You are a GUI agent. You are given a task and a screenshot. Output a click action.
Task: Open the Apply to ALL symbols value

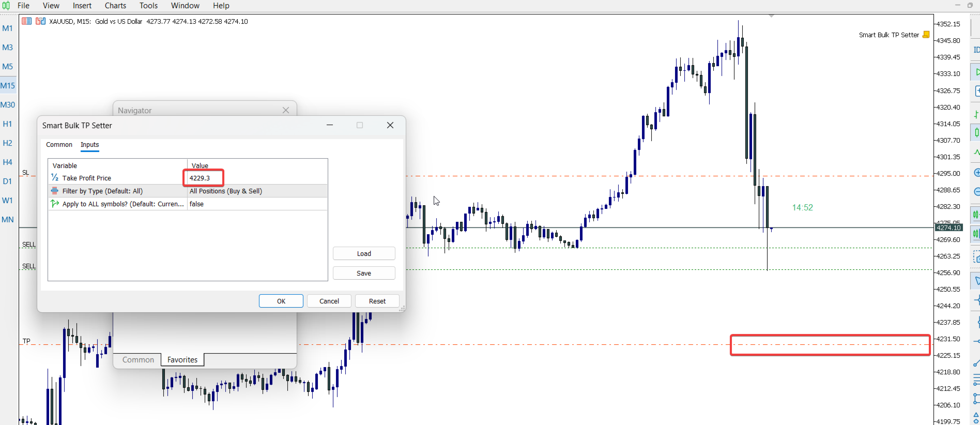coord(257,204)
